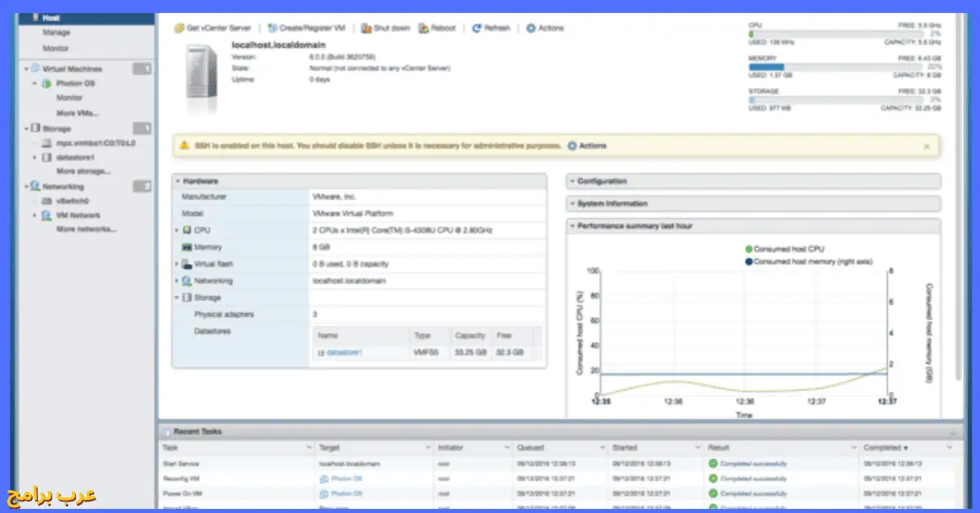The height and width of the screenshot is (513, 980).
Task: Expand the CPU row in Hardware
Action: click(177, 230)
